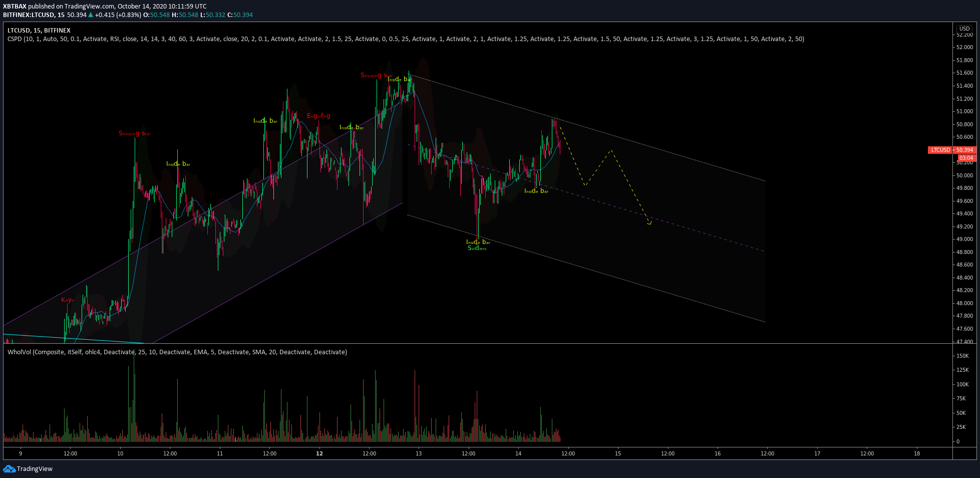This screenshot has width=980, height=478.
Task: Click date 13 on time axis
Action: coord(419,453)
